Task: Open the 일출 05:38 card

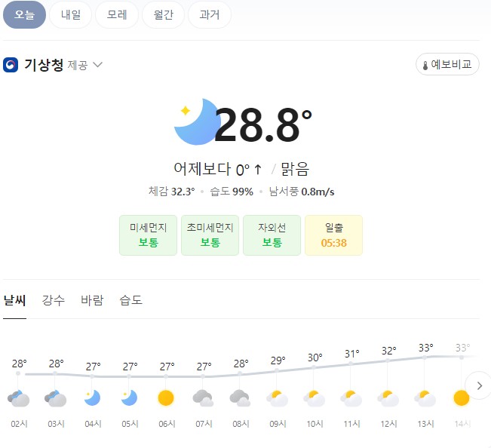Action: (x=334, y=235)
